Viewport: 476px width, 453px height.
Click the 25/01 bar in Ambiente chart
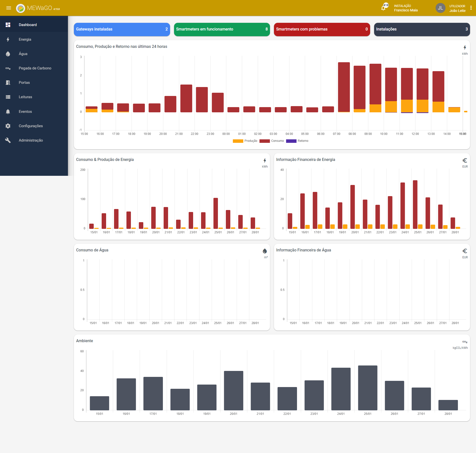(368, 388)
